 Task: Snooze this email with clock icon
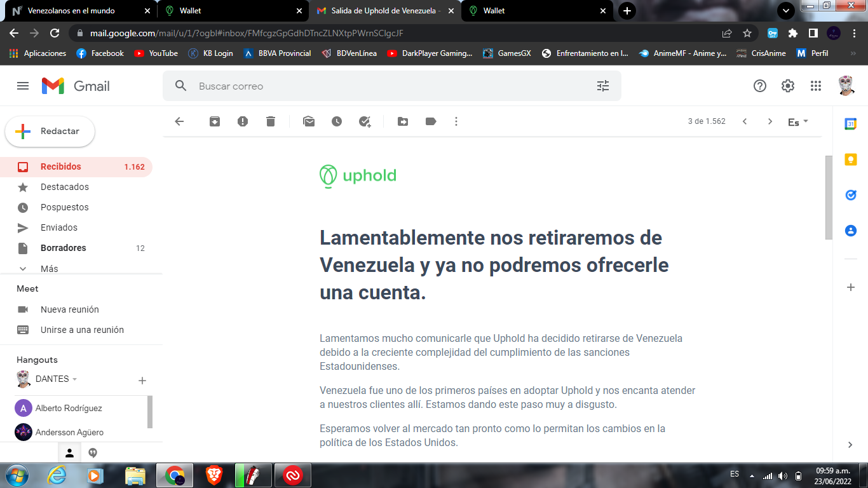[337, 121]
